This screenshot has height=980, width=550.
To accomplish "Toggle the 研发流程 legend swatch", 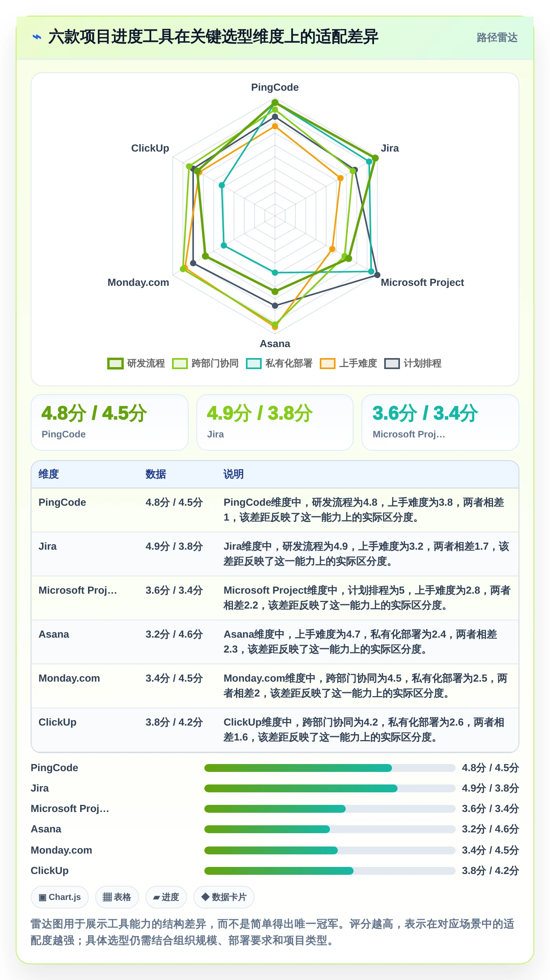I will click(x=115, y=364).
